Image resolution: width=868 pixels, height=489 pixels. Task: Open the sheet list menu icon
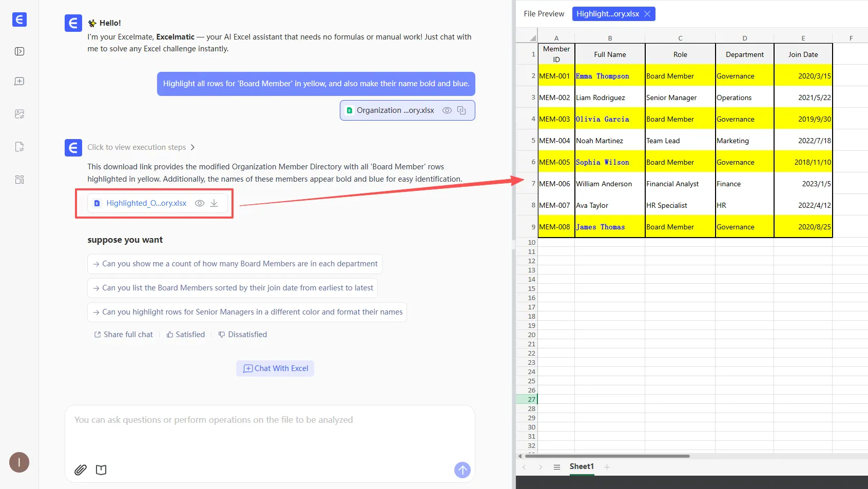(556, 467)
